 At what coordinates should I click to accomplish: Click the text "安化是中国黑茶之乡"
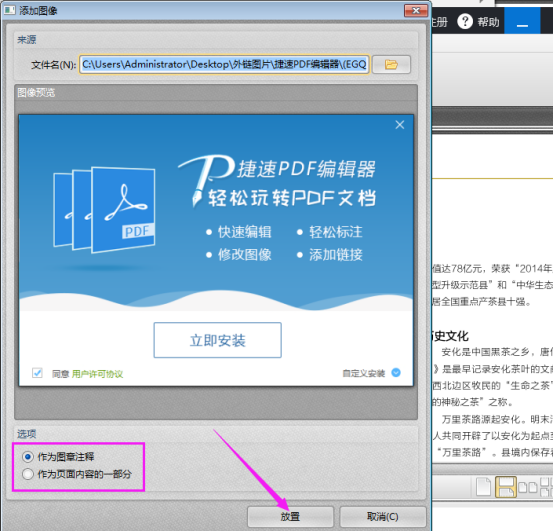485,352
